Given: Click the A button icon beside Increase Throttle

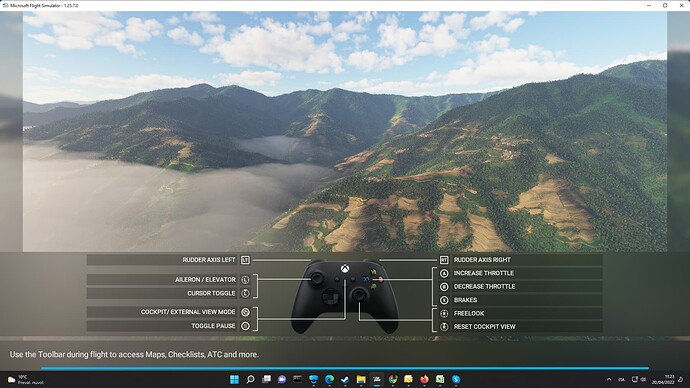Looking at the screenshot, I should 444,273.
